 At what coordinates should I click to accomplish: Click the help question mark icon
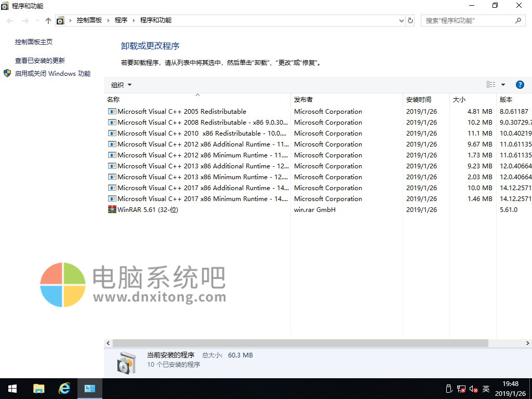point(520,85)
